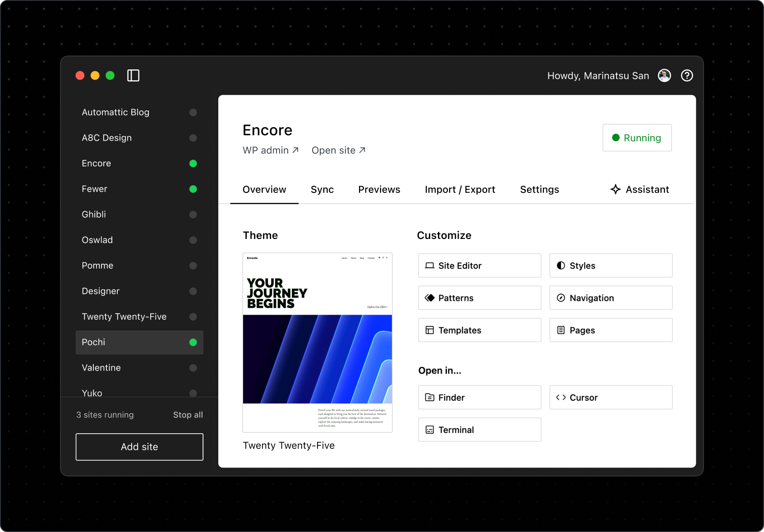
Task: Switch to the Import / Export tab
Action: coord(460,189)
